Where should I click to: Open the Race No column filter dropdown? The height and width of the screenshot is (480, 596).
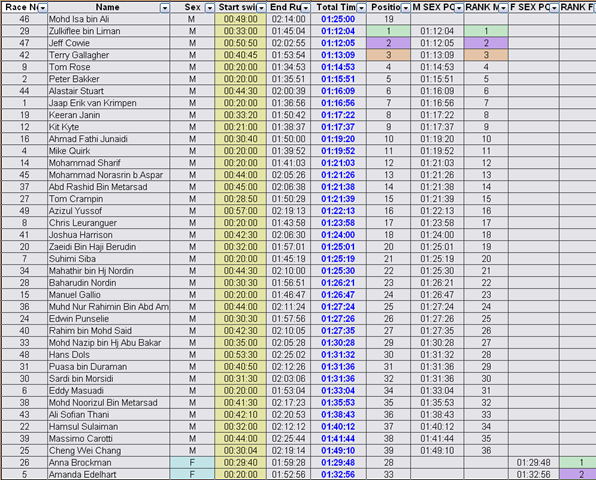point(42,8)
